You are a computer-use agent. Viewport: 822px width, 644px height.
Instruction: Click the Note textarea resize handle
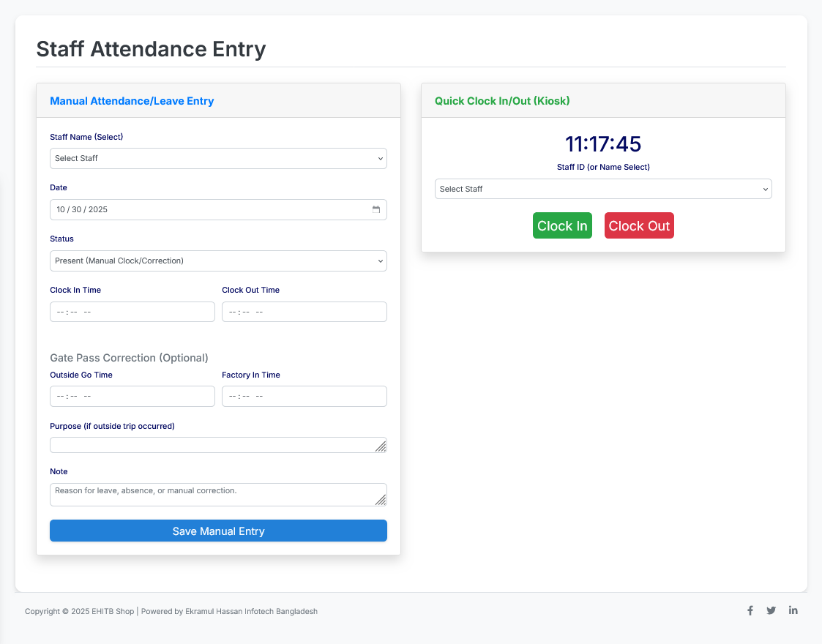click(x=381, y=500)
